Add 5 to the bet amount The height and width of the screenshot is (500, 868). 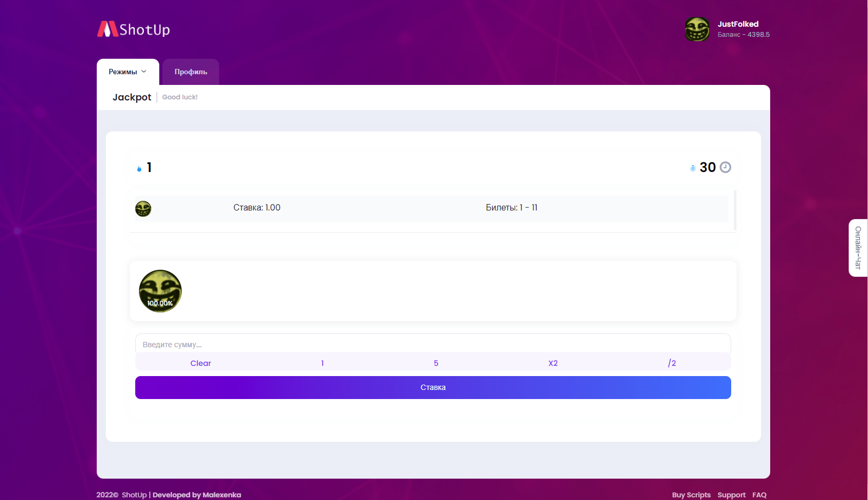tap(436, 363)
